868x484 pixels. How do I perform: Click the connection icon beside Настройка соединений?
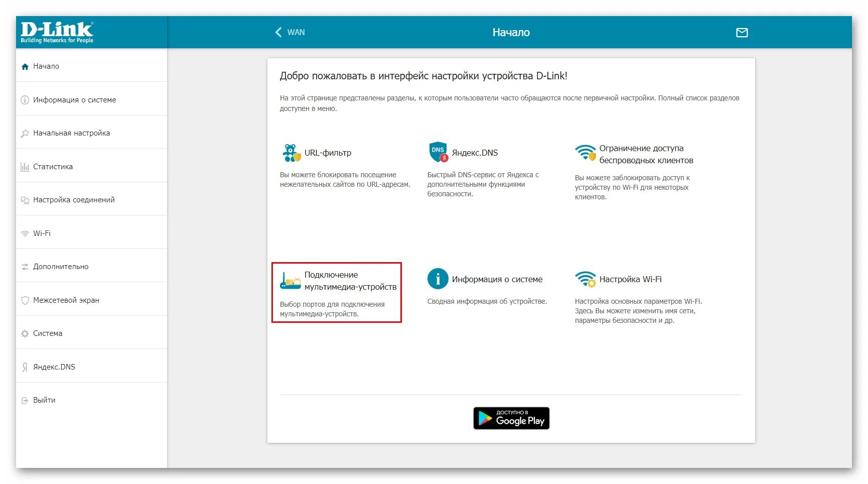25,200
